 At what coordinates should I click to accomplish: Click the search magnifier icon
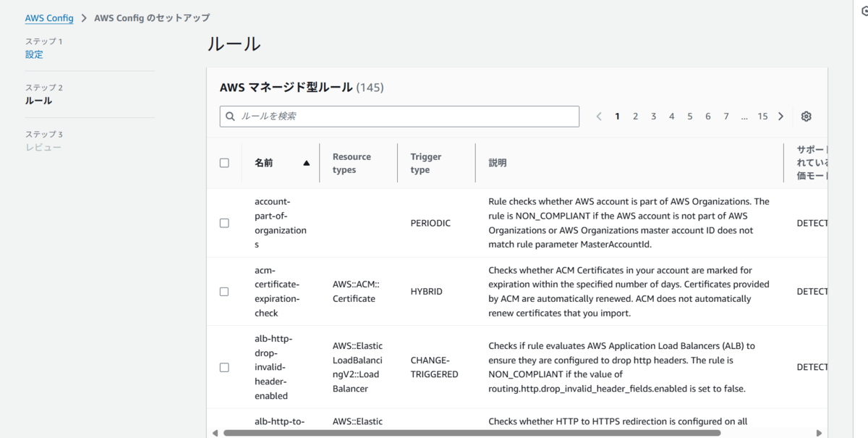point(230,117)
